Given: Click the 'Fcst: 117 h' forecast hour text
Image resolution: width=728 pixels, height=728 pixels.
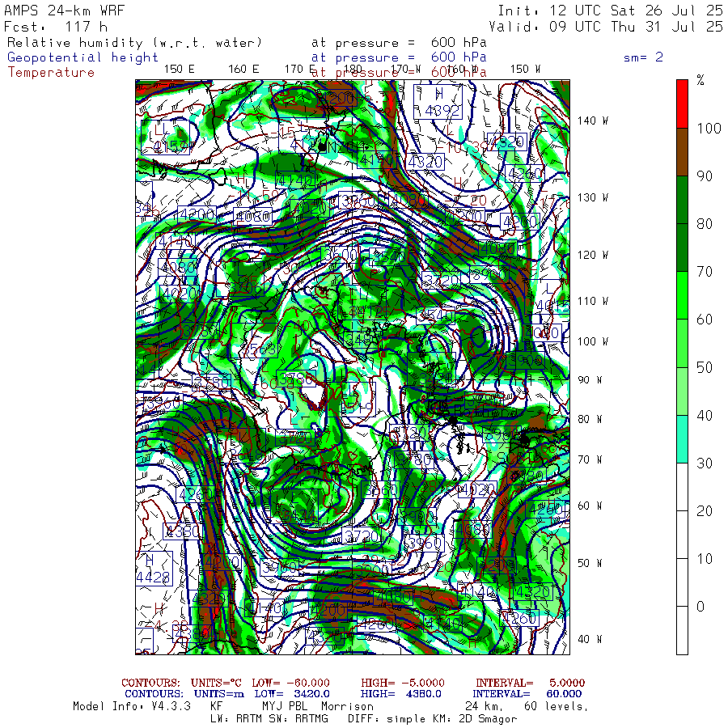Looking at the screenshot, I should 56,27.
